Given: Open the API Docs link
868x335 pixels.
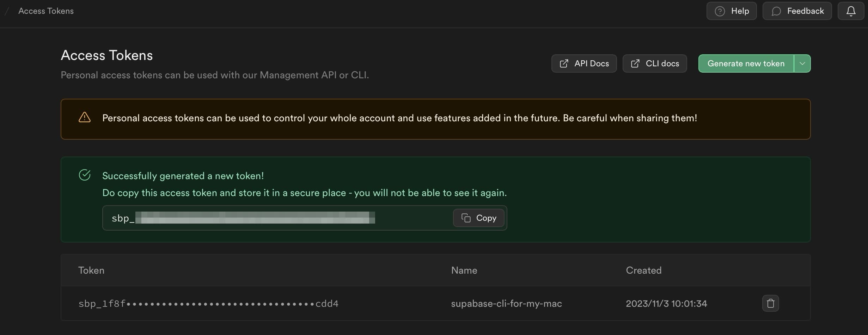Looking at the screenshot, I should pos(584,63).
